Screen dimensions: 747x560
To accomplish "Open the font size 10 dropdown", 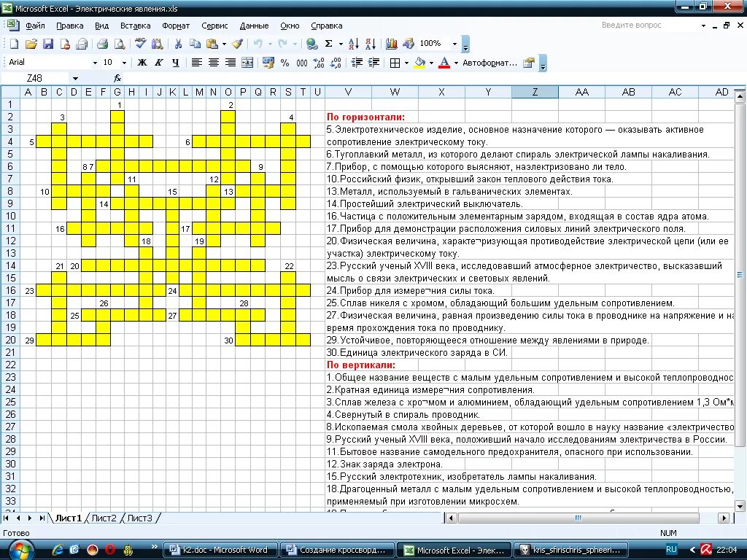I will [x=124, y=63].
